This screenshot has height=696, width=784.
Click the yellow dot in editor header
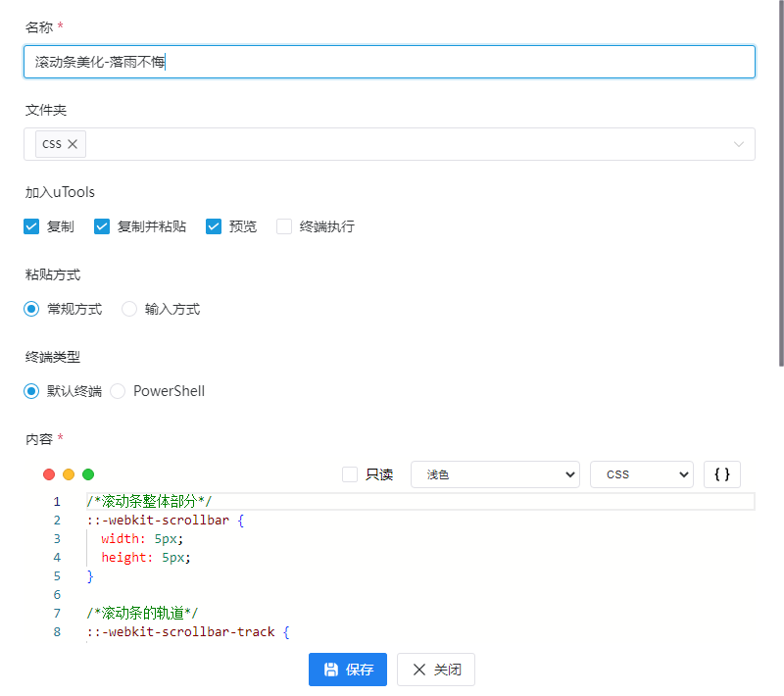[69, 474]
